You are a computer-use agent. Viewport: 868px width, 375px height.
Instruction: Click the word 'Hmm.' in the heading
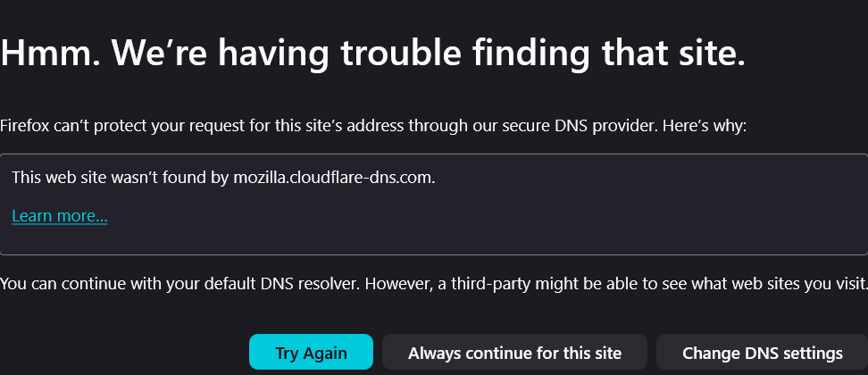[49, 54]
